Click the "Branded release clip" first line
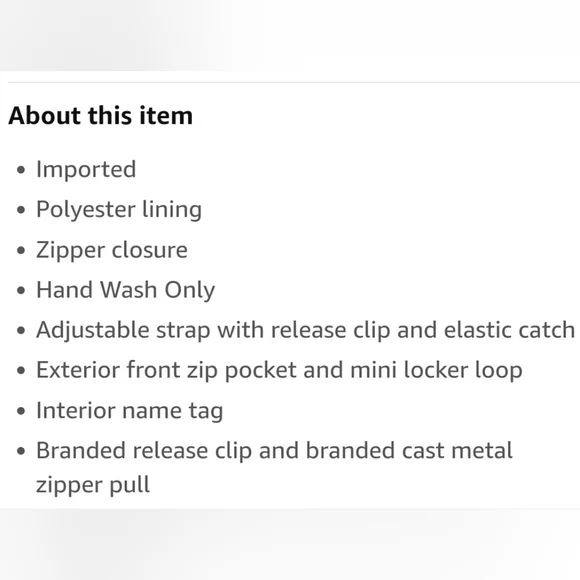 (x=274, y=451)
